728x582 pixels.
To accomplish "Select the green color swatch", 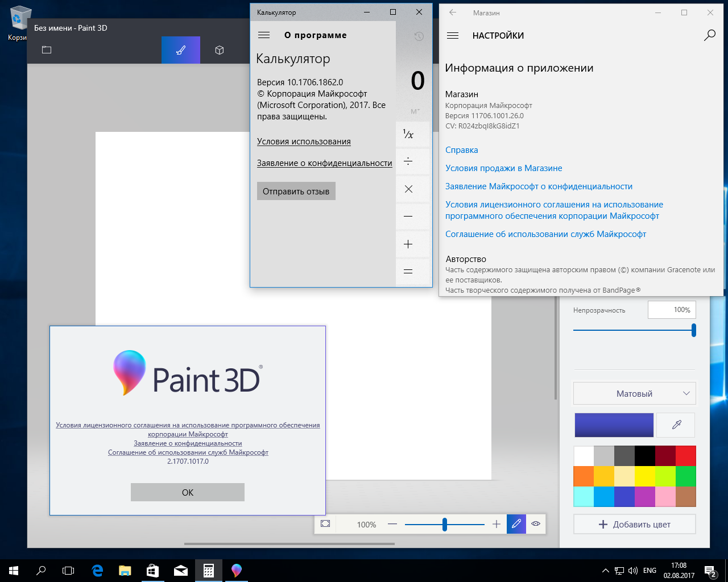I will (686, 476).
